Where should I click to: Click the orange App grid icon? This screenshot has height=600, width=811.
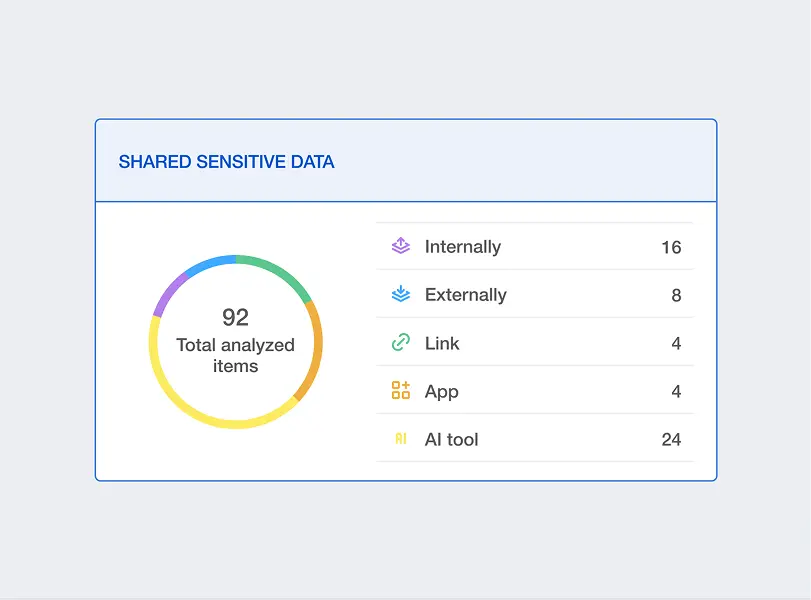[x=401, y=390]
